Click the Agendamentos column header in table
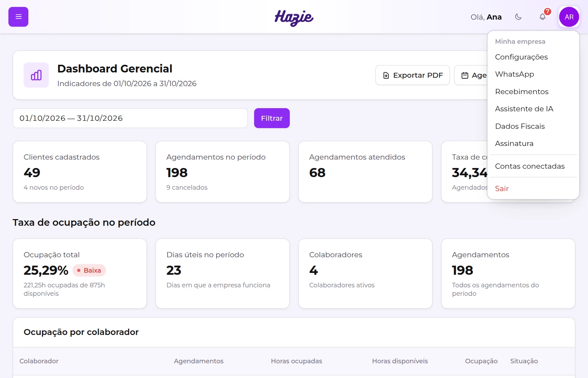The image size is (588, 378). tap(198, 361)
